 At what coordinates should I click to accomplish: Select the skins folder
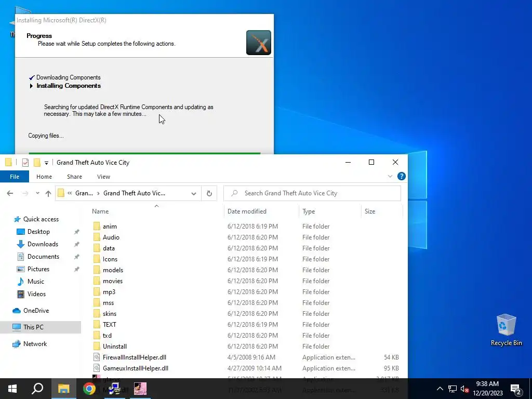(x=109, y=313)
